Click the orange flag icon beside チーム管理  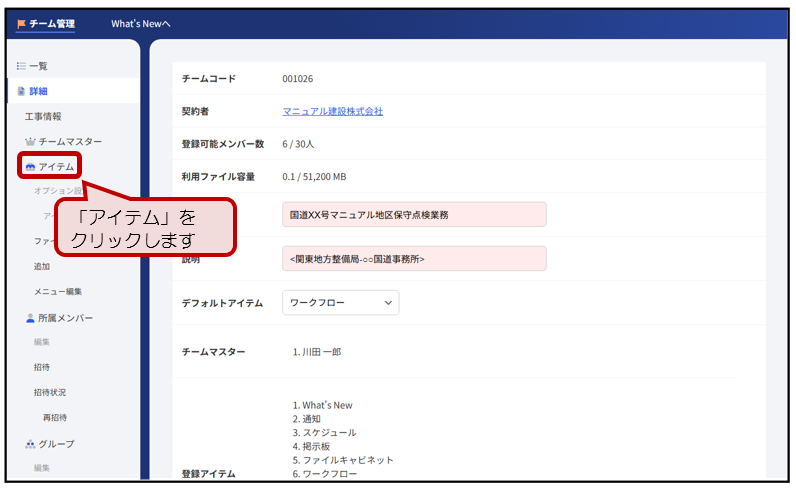[21, 23]
